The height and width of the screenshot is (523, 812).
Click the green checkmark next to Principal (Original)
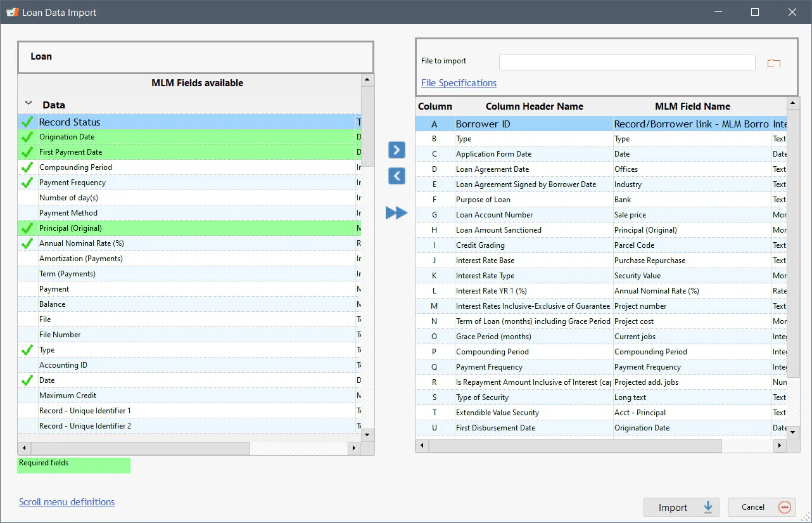[27, 228]
